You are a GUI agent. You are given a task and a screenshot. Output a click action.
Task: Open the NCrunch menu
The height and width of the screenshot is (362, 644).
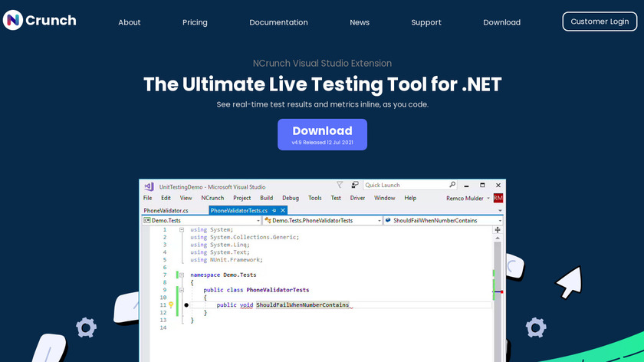(212, 198)
